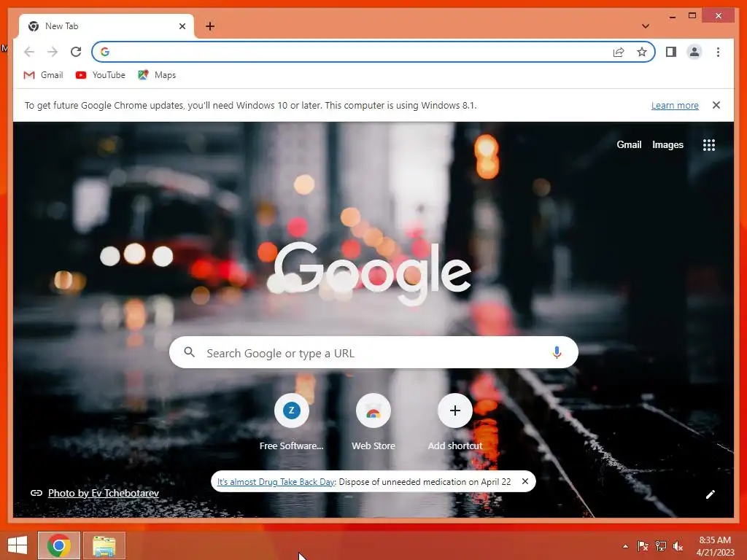Reload the current page
Viewport: 747px width, 560px height.
[76, 52]
